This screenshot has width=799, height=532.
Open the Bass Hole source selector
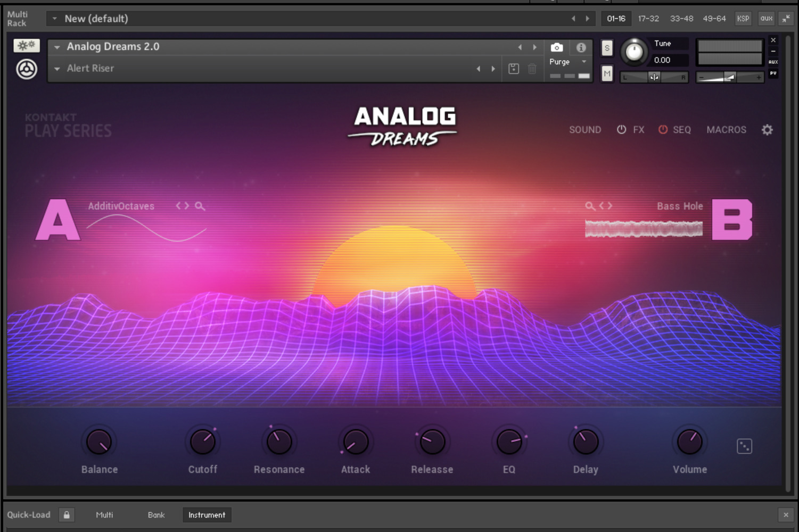pos(680,206)
